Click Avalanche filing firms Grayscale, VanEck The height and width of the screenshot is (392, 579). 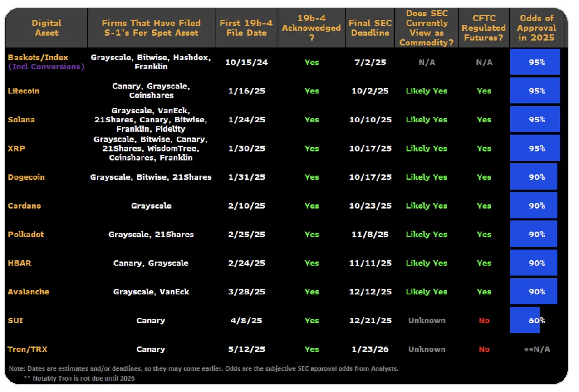[x=151, y=292]
